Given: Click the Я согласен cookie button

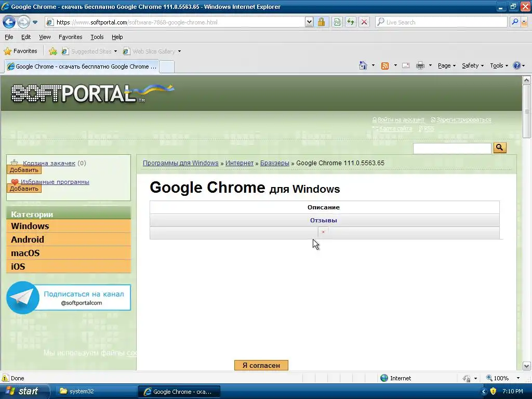Looking at the screenshot, I should coord(261,365).
